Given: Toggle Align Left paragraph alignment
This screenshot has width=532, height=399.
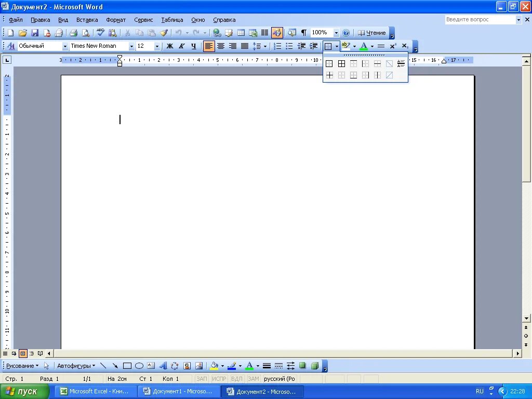Looking at the screenshot, I should click(209, 46).
